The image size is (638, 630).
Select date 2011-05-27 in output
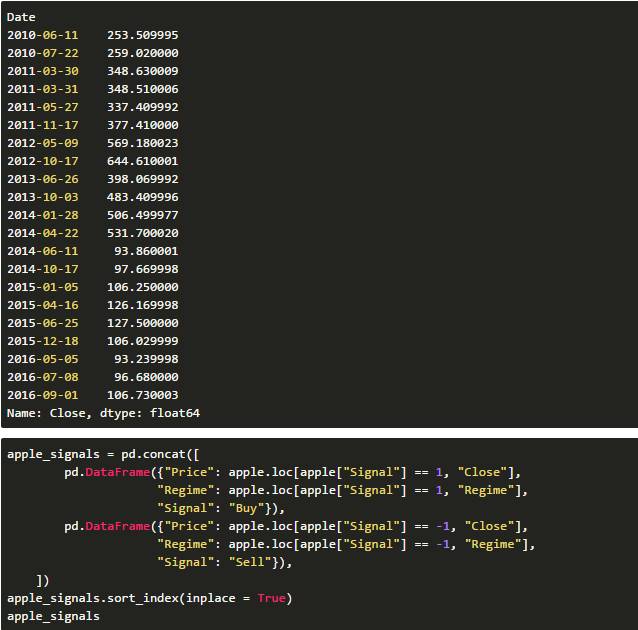(x=43, y=107)
